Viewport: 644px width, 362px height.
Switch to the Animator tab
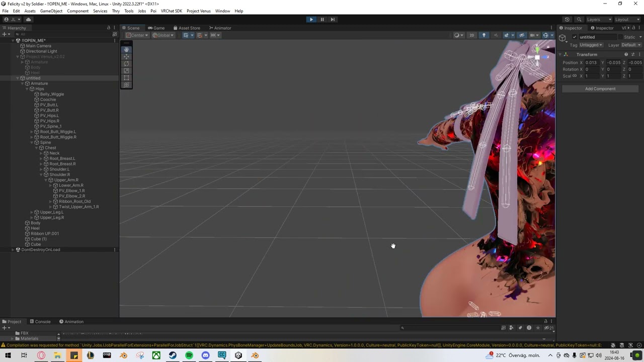(x=219, y=28)
